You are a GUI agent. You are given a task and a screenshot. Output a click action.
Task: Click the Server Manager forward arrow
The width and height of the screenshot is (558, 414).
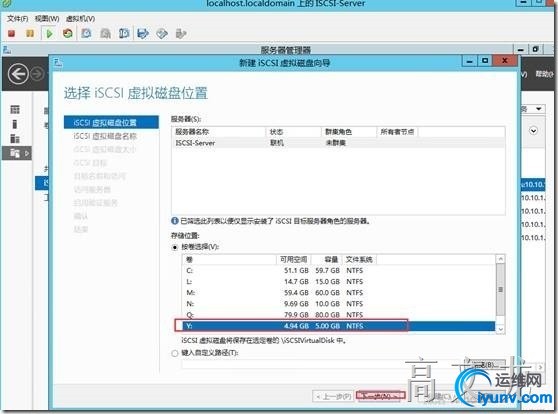pos(37,74)
